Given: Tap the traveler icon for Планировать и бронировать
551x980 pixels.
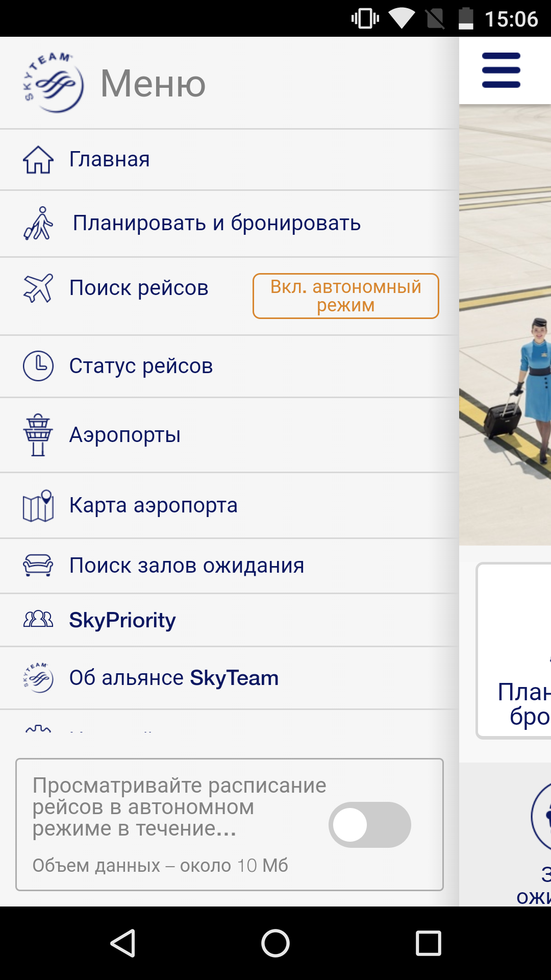Looking at the screenshot, I should pos(38,223).
